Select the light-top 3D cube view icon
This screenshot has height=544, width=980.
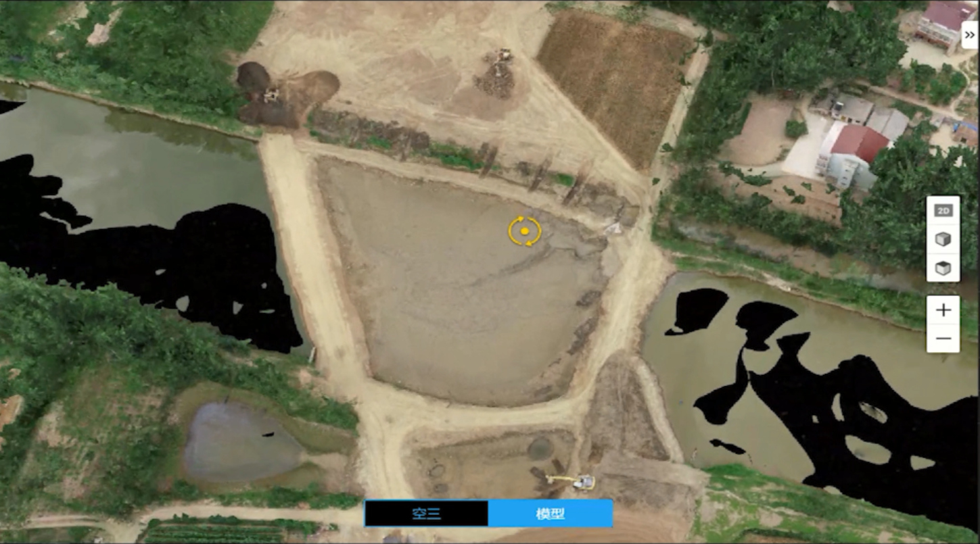click(943, 239)
